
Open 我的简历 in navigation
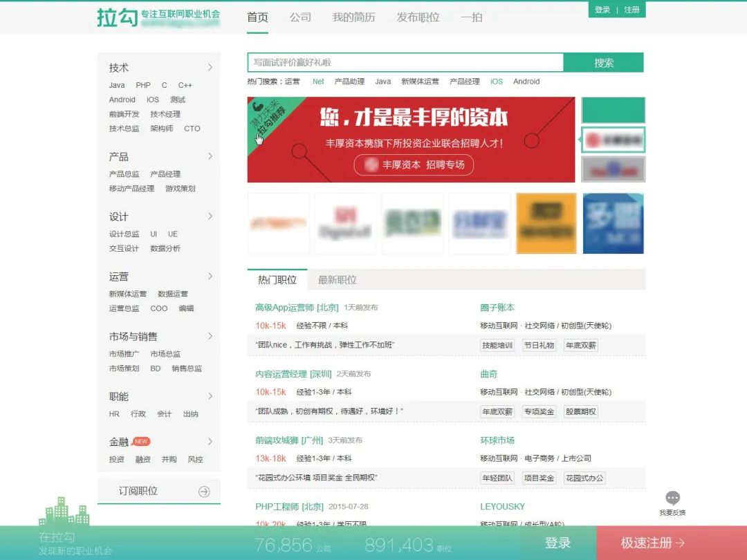click(x=353, y=17)
